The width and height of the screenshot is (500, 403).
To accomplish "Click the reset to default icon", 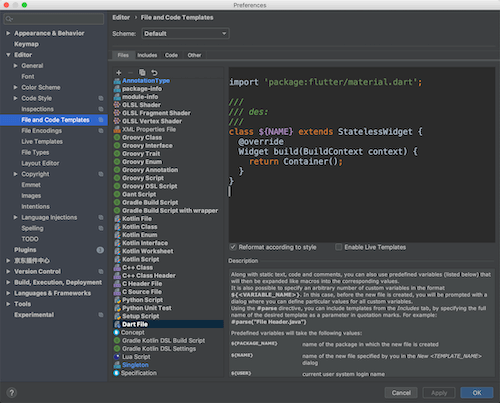I will pyautogui.click(x=154, y=72).
